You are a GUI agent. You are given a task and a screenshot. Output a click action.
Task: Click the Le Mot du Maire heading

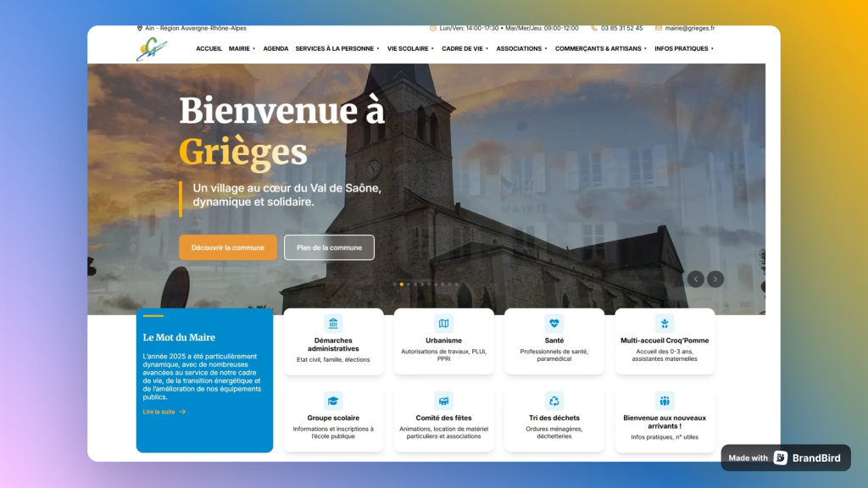pyautogui.click(x=179, y=337)
